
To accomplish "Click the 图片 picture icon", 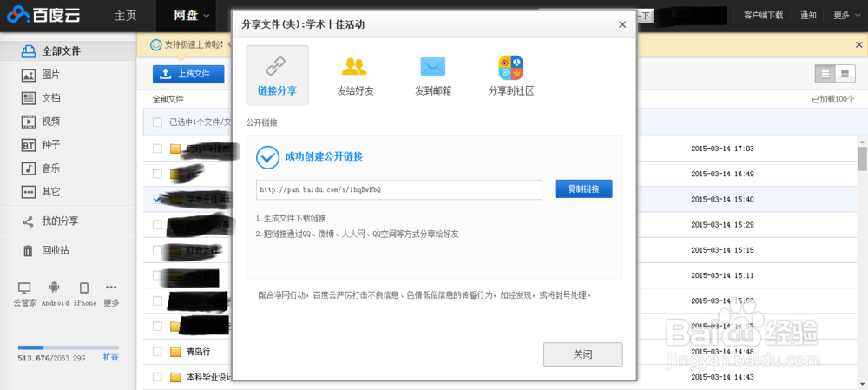I will (29, 75).
